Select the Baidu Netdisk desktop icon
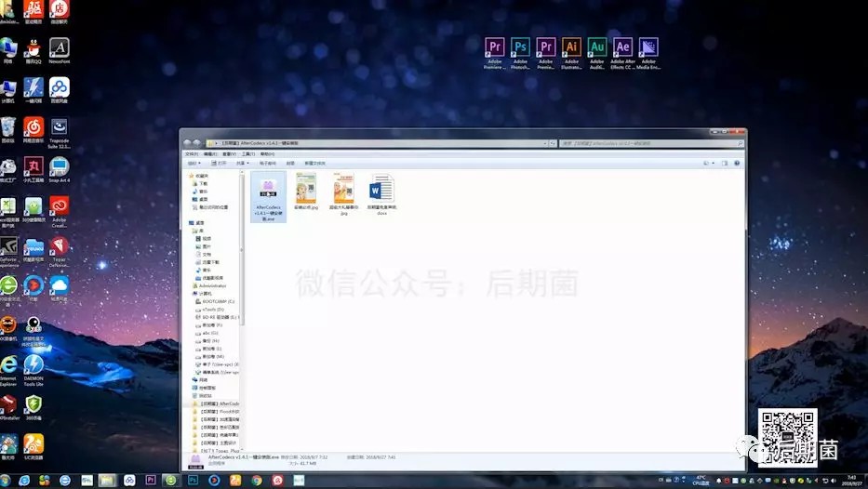 pos(60,90)
